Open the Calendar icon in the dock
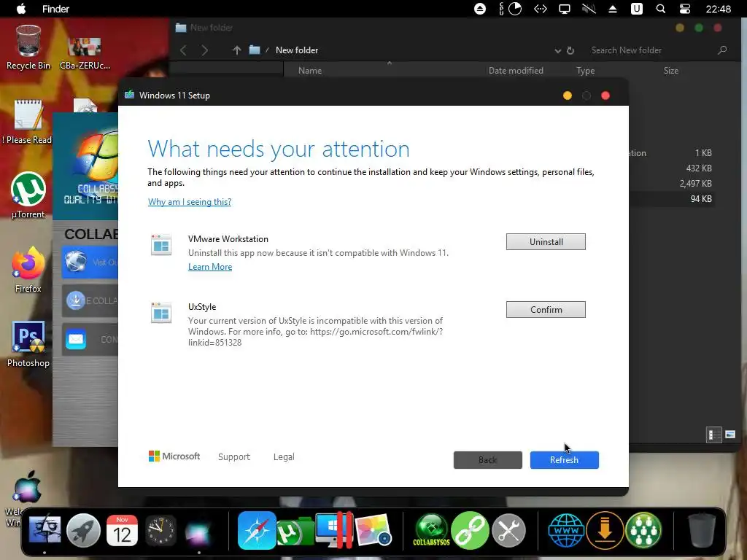The height and width of the screenshot is (560, 747). click(122, 530)
